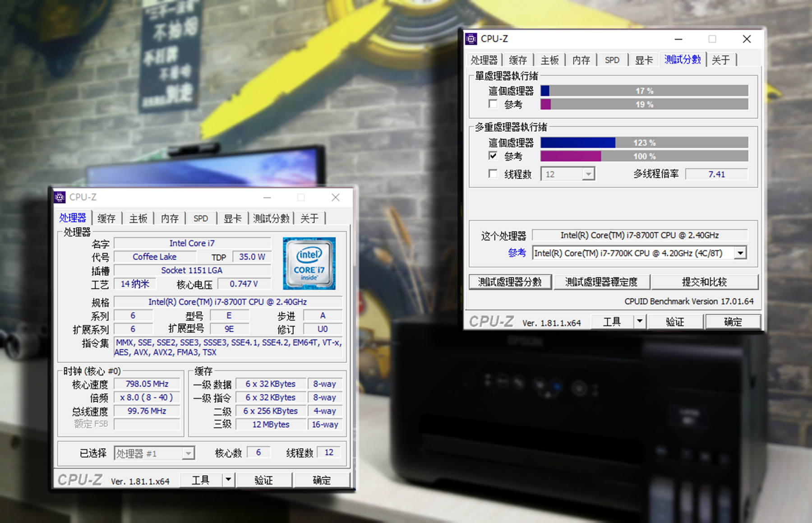The height and width of the screenshot is (523, 812).
Task: Click 工具 button in processor window
Action: [201, 480]
